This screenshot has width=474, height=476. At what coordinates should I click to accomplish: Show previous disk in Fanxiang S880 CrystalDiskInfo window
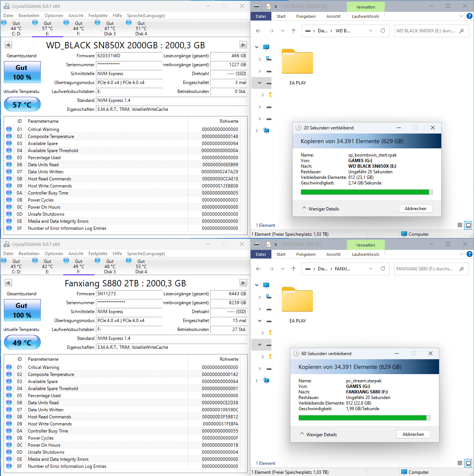point(8,283)
